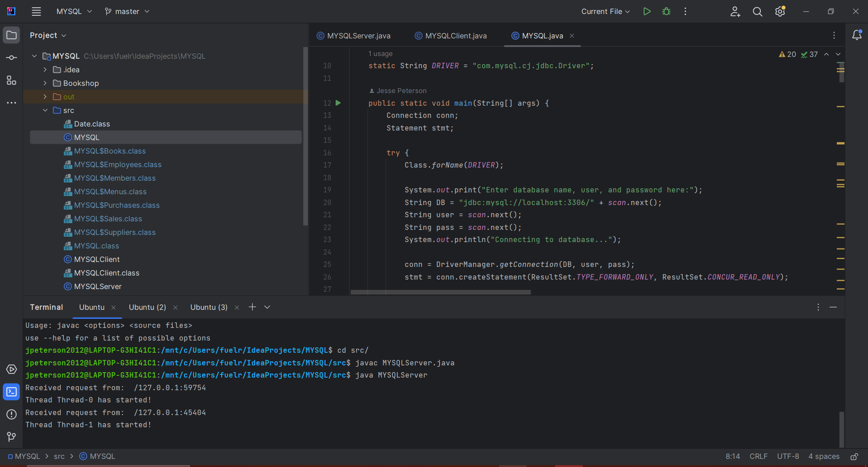Select MYSQL$Books.class file
The width and height of the screenshot is (868, 467).
pos(110,151)
